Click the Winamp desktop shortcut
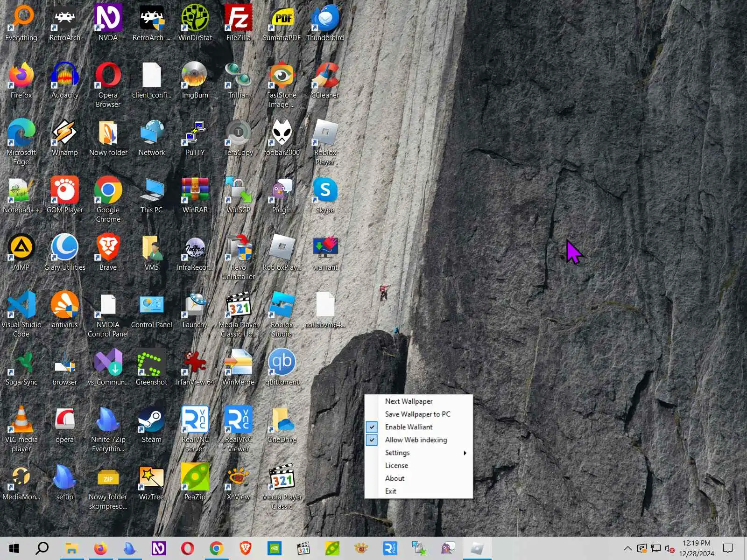 tap(65, 137)
